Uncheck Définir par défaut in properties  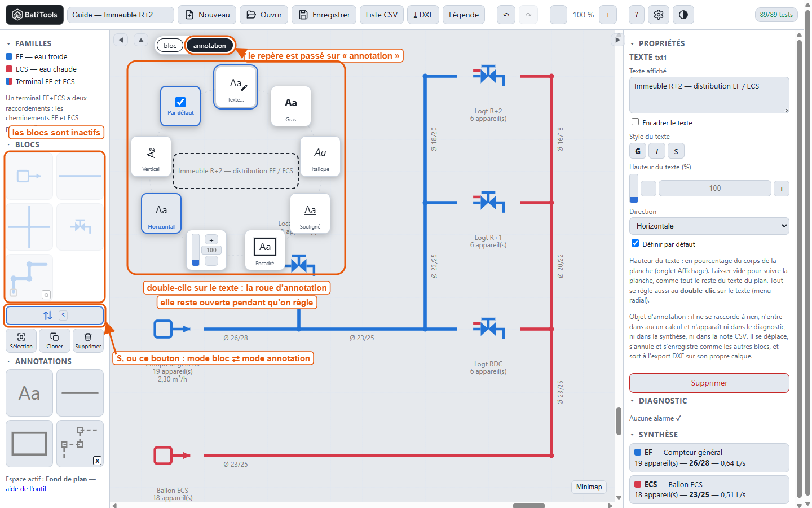tap(636, 243)
